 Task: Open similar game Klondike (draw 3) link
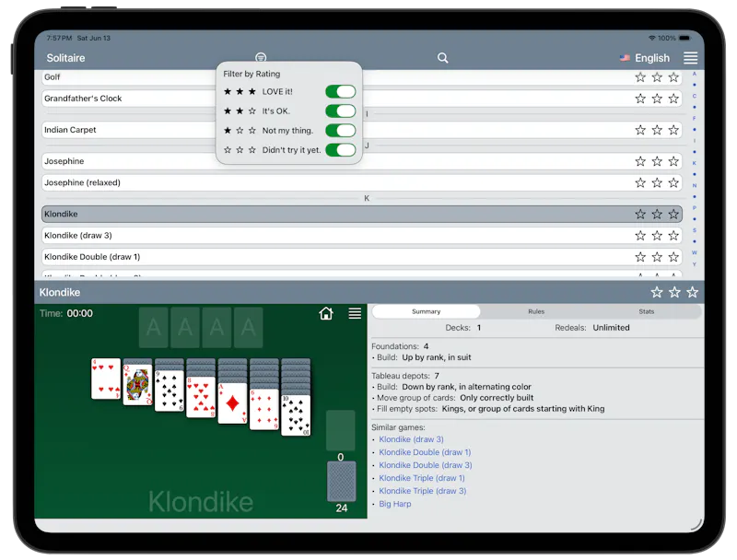pyautogui.click(x=411, y=439)
